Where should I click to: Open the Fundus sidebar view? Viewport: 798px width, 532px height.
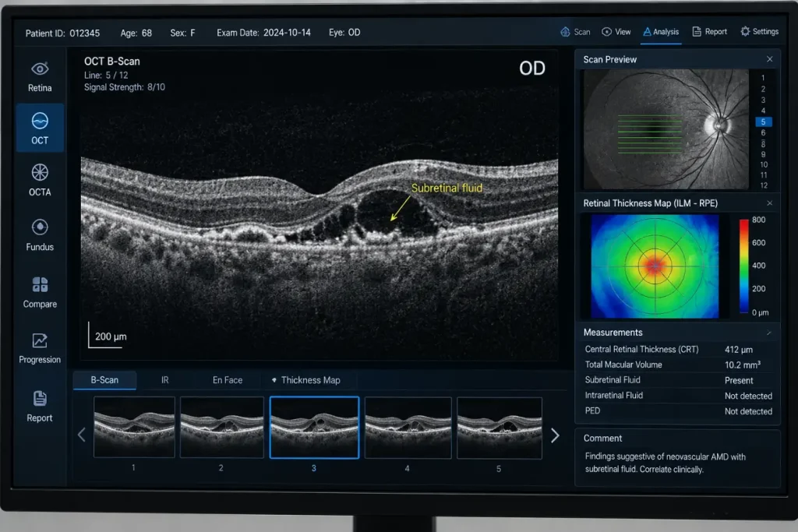pyautogui.click(x=40, y=235)
